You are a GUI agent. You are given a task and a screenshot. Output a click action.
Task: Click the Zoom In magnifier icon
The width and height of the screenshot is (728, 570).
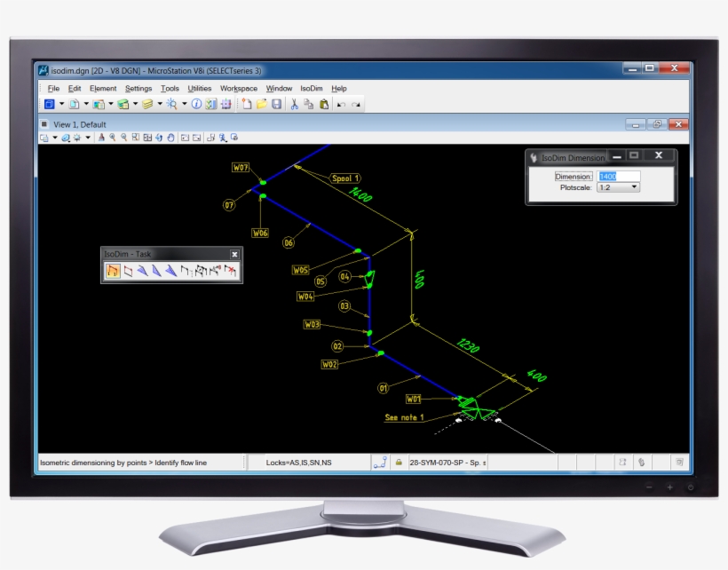coord(113,138)
